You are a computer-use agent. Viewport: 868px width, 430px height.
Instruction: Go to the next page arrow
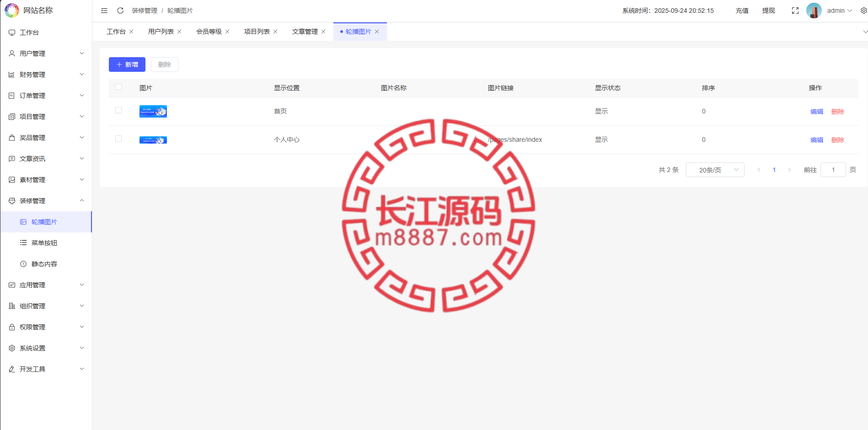click(789, 170)
